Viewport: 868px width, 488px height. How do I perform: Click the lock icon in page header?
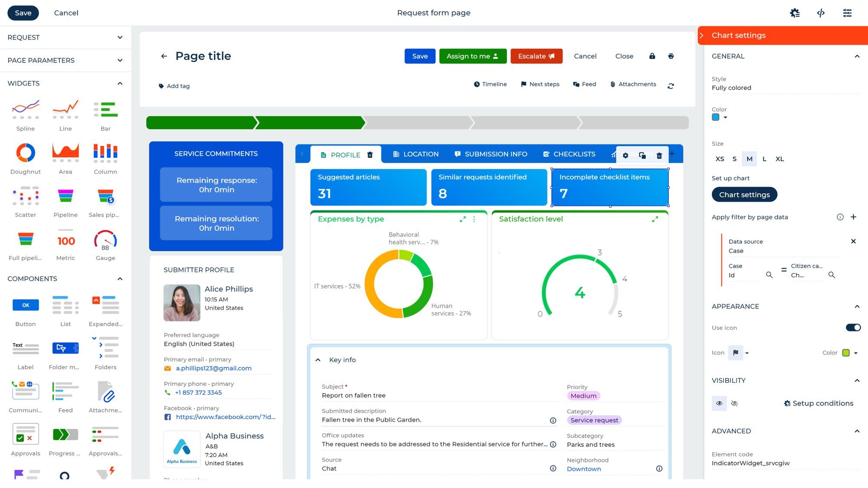[x=652, y=56]
